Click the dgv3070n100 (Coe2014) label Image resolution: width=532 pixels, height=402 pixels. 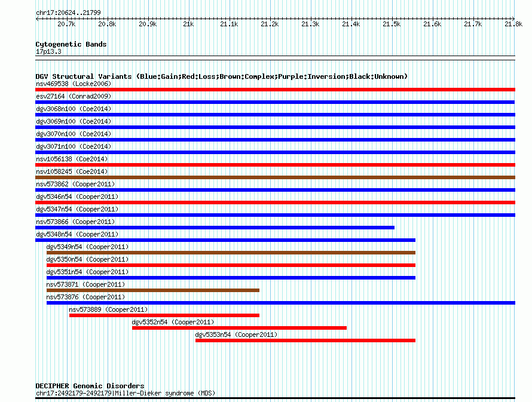click(x=74, y=134)
